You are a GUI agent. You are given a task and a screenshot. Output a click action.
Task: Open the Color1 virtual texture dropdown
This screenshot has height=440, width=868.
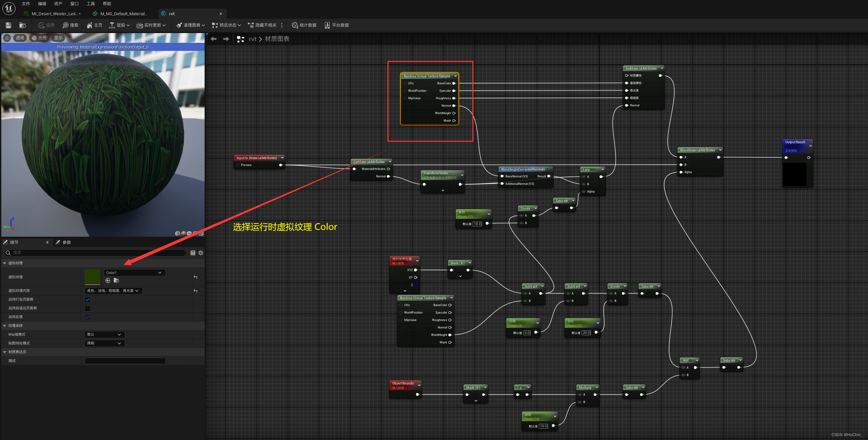coord(134,273)
